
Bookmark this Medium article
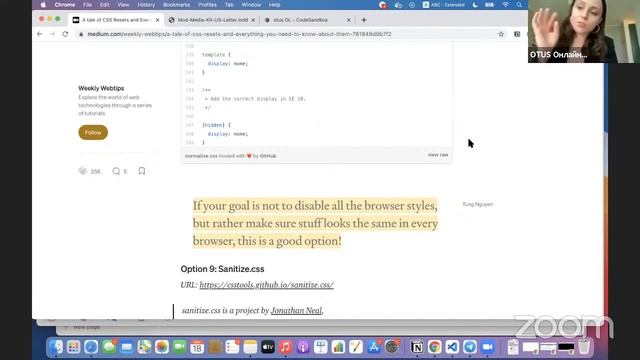(x=142, y=171)
